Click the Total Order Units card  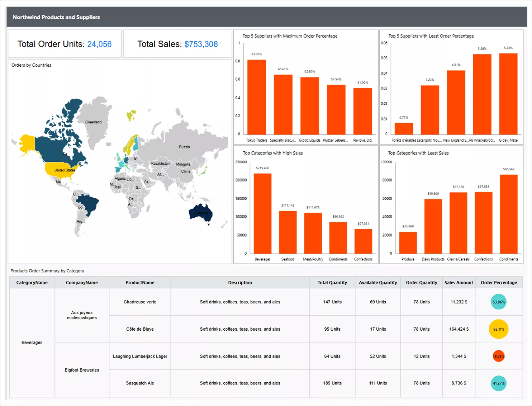(65, 44)
